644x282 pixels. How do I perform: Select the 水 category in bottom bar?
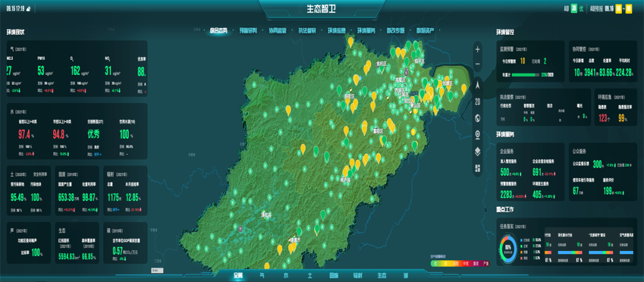286,275
